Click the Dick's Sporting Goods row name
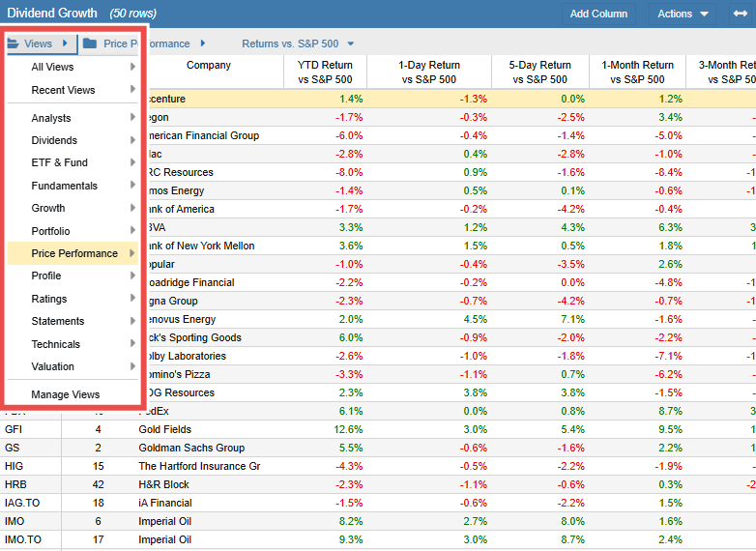The height and width of the screenshot is (551, 756). tap(194, 337)
